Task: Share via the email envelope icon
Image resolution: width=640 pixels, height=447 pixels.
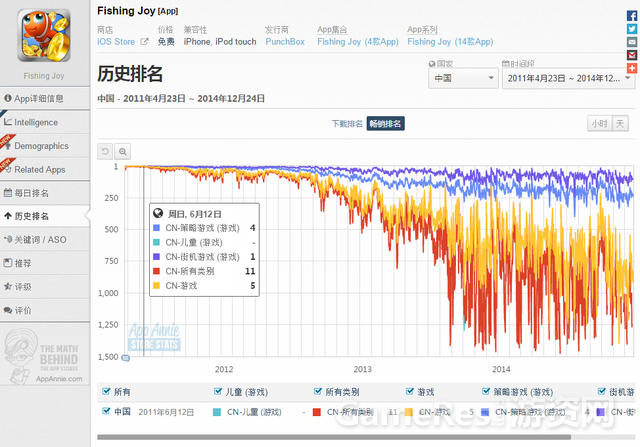Action: (x=632, y=42)
